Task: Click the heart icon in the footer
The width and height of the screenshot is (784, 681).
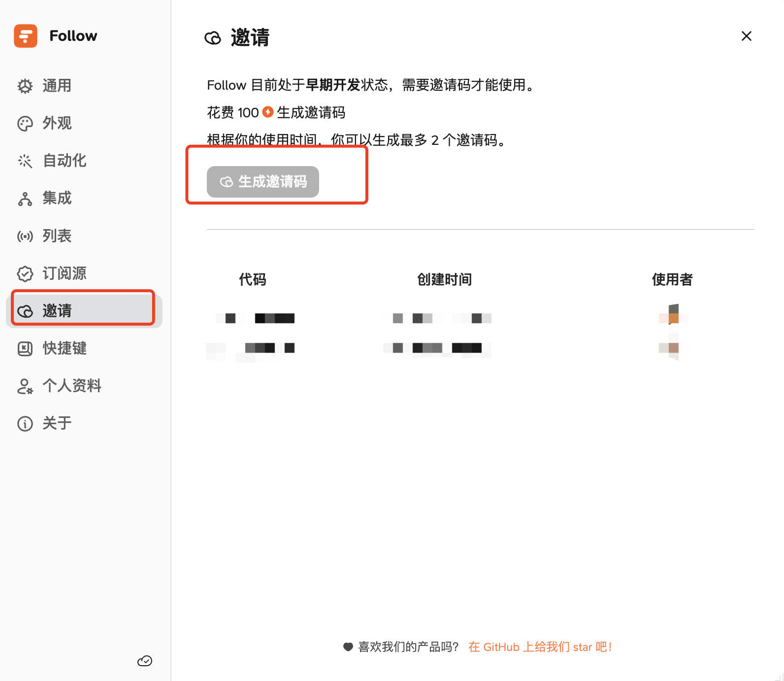Action: tap(348, 647)
